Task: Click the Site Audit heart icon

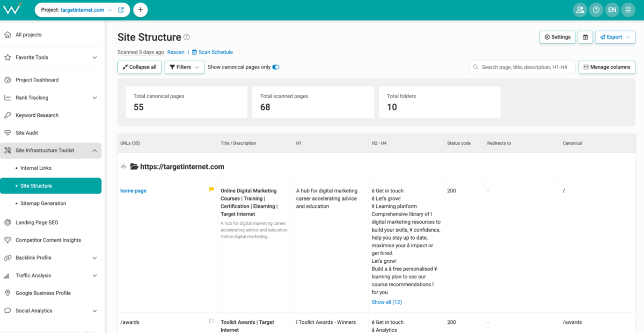Action: coord(8,133)
